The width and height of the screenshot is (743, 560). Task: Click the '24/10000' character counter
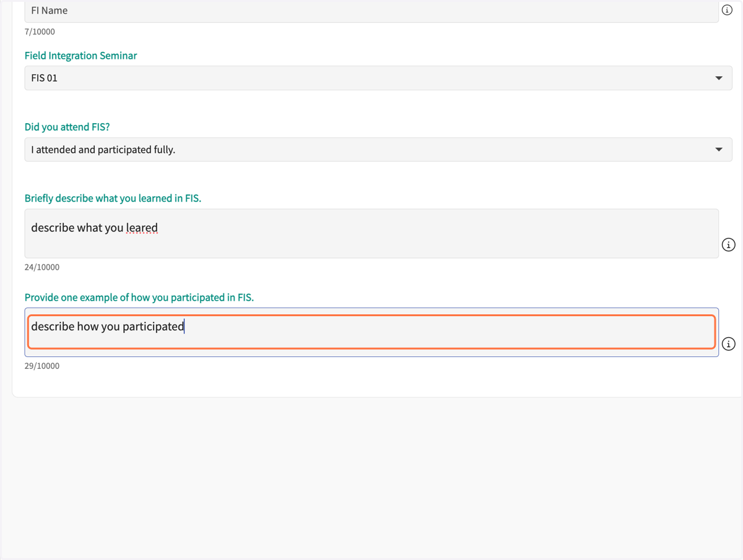pos(42,267)
